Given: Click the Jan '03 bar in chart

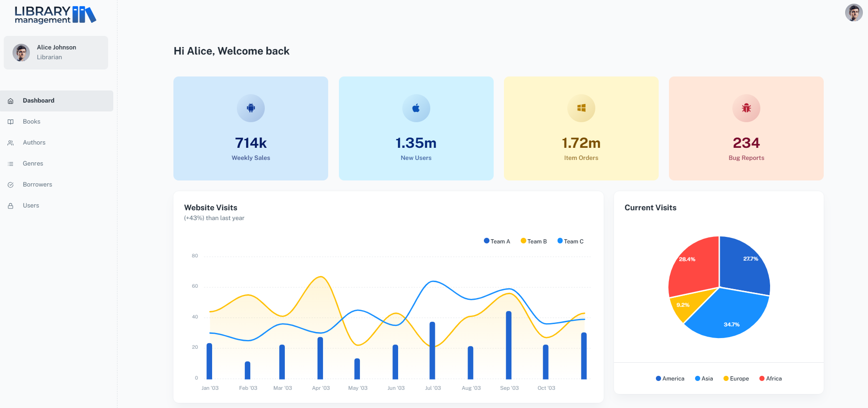Looking at the screenshot, I should 209,361.
